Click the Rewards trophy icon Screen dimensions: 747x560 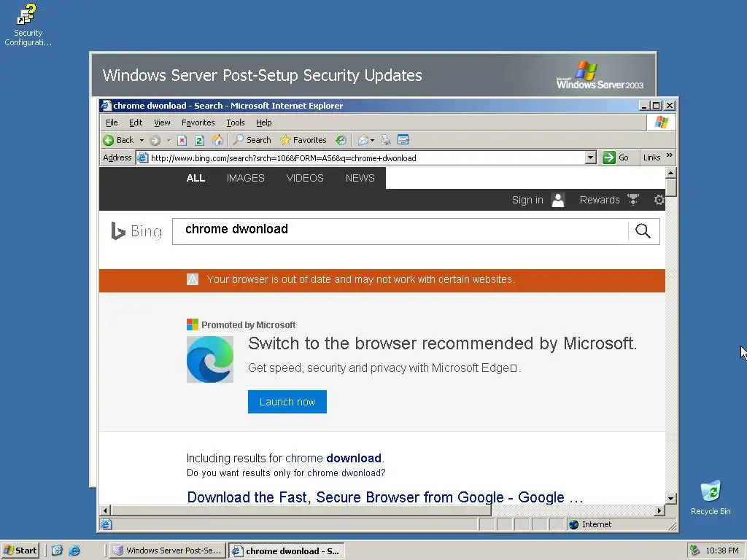tap(633, 200)
